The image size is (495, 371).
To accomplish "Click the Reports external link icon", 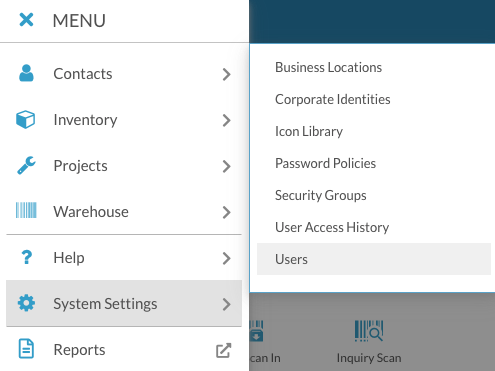I will pos(223,350).
